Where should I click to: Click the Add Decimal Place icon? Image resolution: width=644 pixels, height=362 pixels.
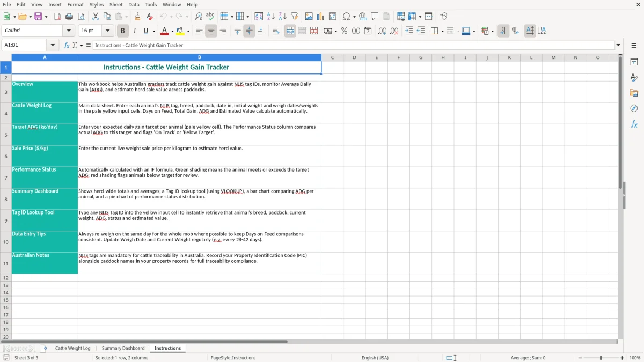[382, 31]
